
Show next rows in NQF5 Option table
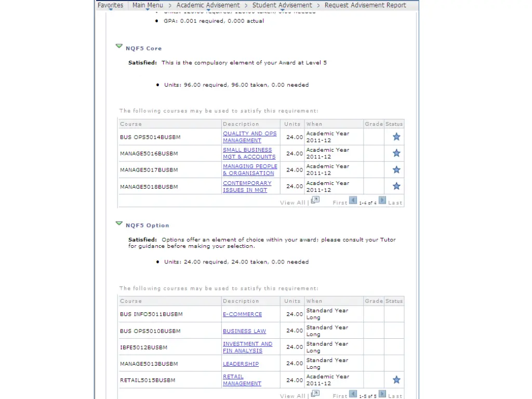point(382,394)
